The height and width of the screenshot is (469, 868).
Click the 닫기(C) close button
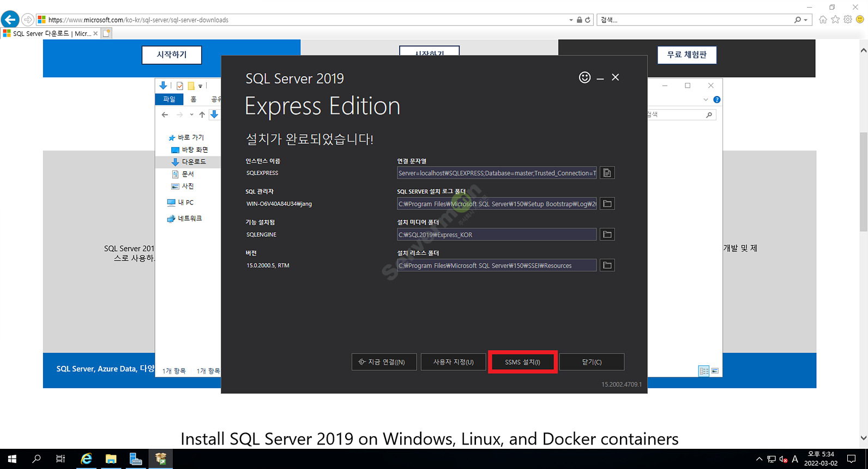tap(592, 362)
